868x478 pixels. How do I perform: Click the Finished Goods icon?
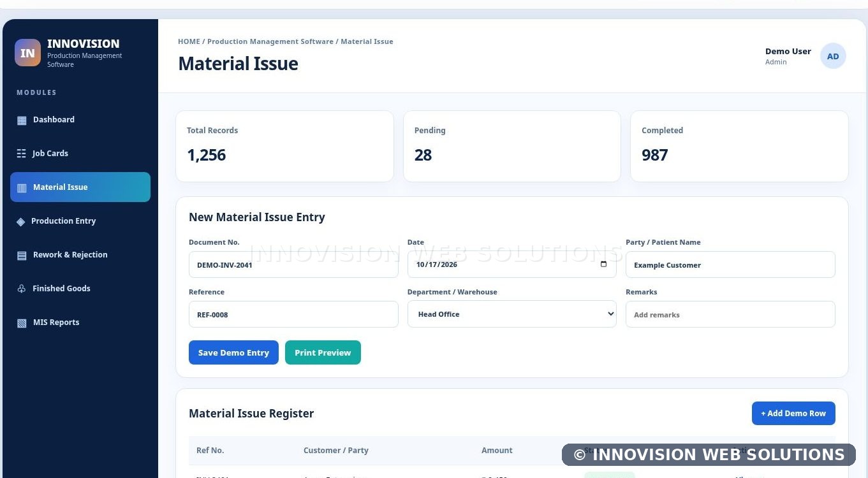(x=22, y=289)
